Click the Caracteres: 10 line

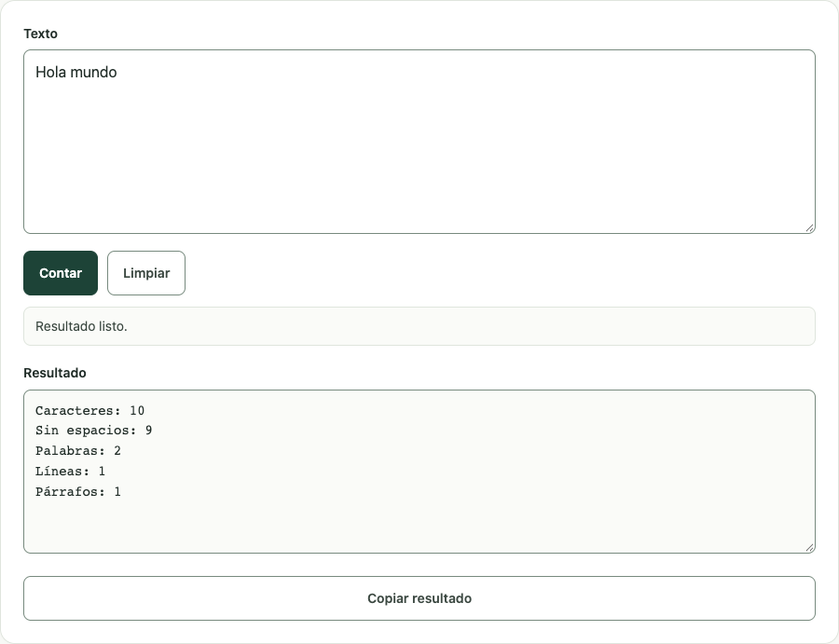[x=89, y=410]
